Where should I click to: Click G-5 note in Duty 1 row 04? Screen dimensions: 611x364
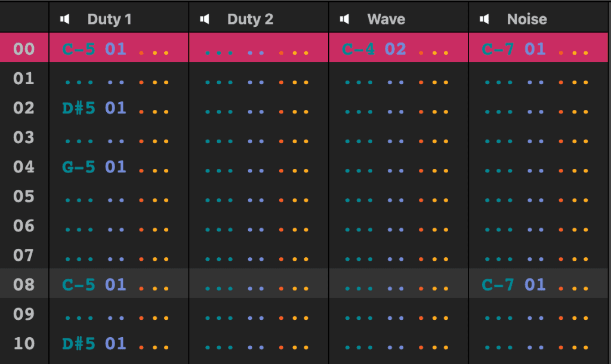click(x=78, y=167)
